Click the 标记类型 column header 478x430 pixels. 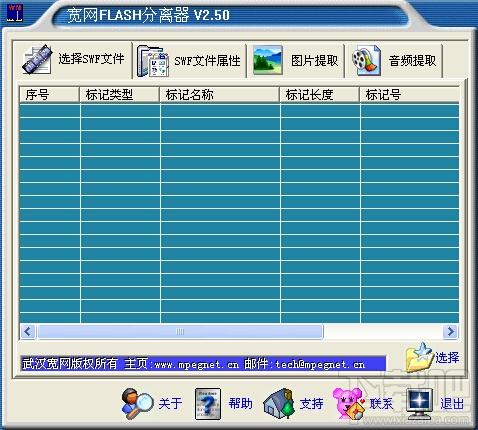119,95
